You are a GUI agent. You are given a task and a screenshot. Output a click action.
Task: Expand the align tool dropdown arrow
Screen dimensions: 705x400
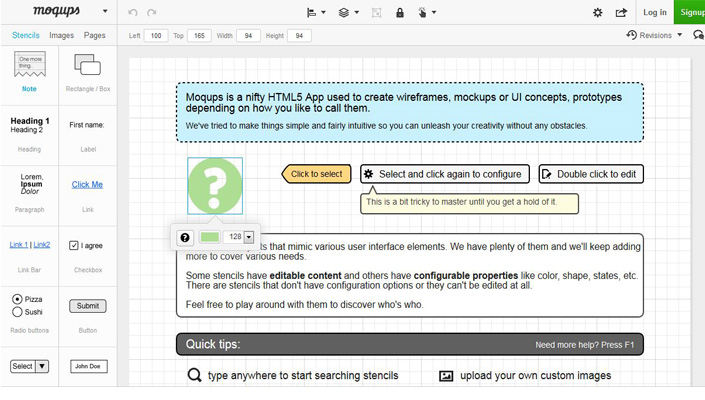click(x=323, y=13)
